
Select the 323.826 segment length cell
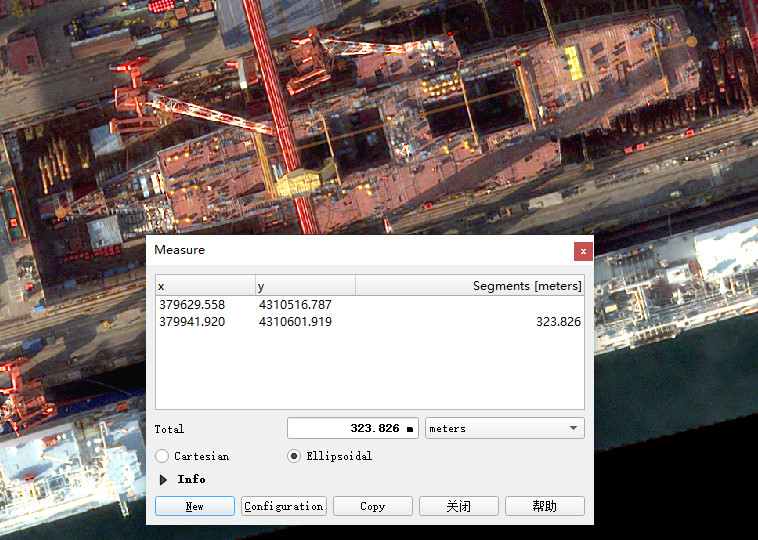(x=558, y=321)
